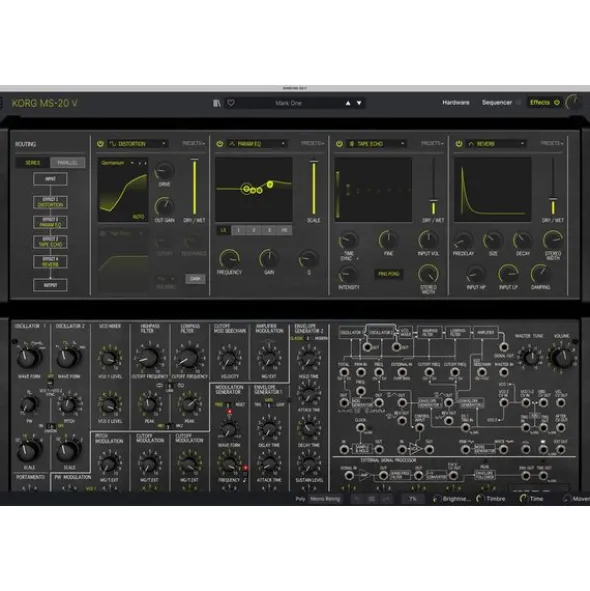This screenshot has width=590, height=591.
Task: Open the Reverb effect type dropdown
Action: [496, 144]
